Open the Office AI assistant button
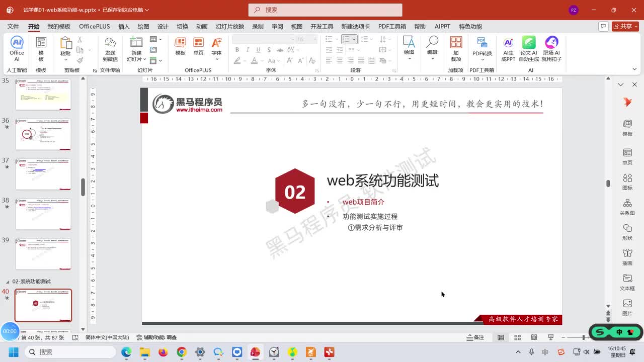 point(17,49)
